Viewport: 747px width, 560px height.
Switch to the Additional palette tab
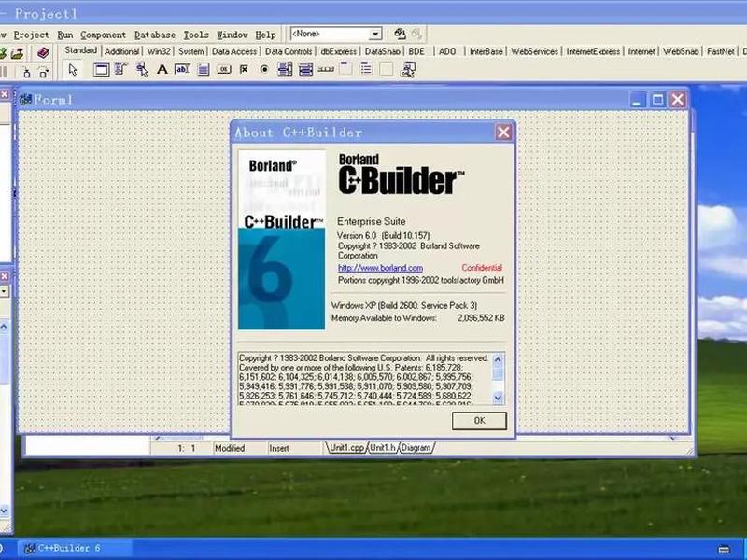click(122, 51)
